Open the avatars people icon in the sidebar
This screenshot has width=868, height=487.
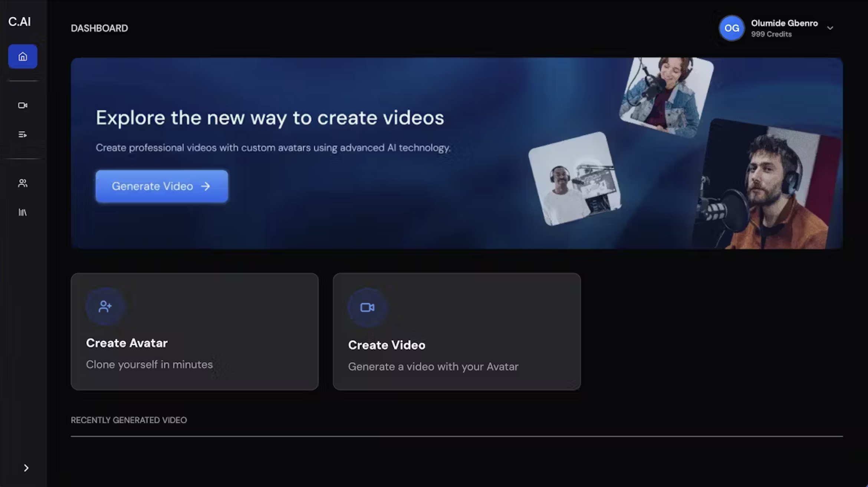22,183
